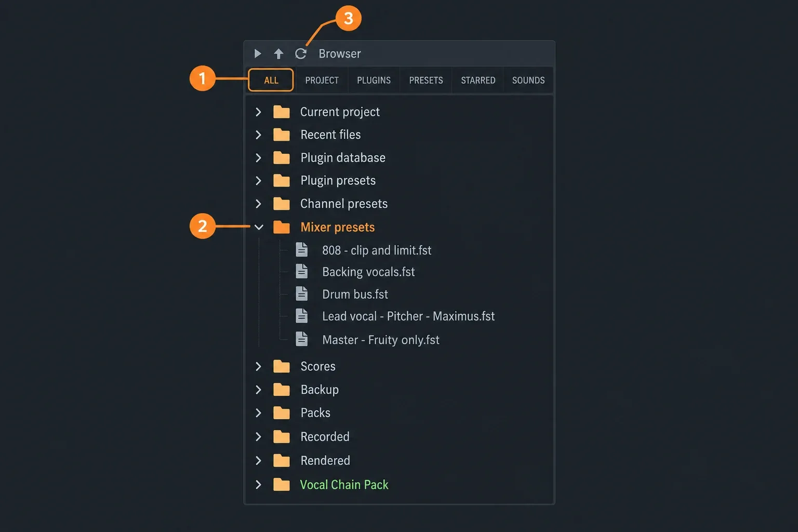
Task: Switch to the PLUGINS tab
Action: point(374,80)
